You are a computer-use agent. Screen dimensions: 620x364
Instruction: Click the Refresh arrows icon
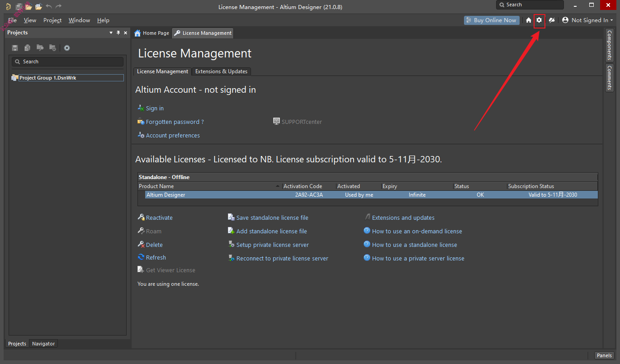(141, 257)
